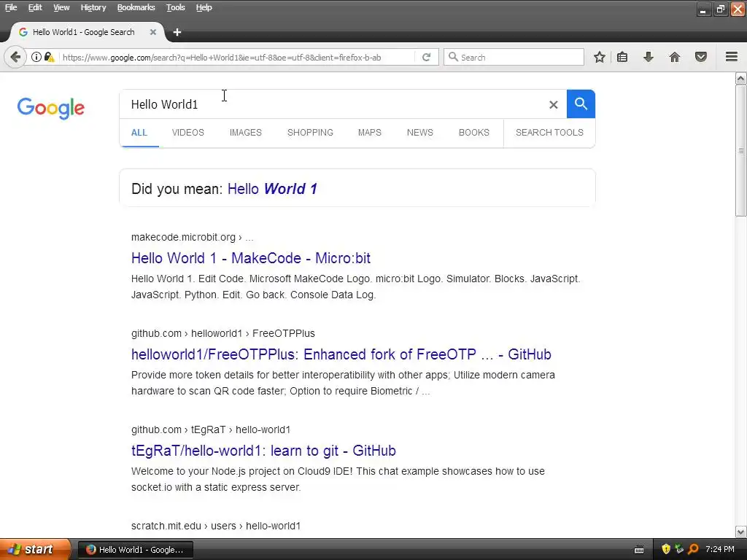Open the File menu
This screenshot has height=560, width=747.
11,7
